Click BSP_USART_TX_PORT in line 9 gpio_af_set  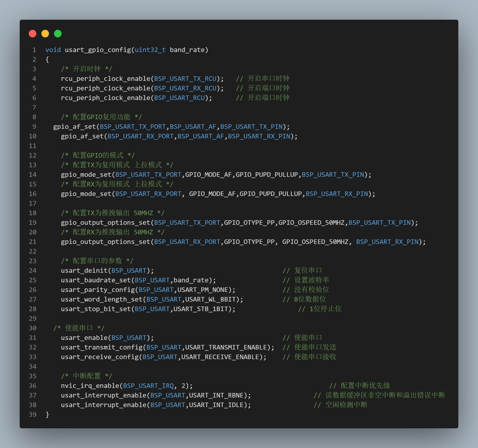coord(133,127)
